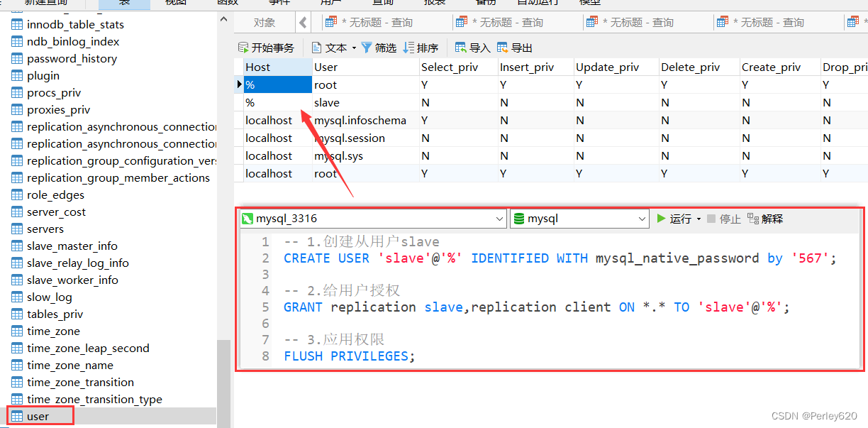
Task: Expand the 文本 dropdown arrow
Action: tap(353, 48)
